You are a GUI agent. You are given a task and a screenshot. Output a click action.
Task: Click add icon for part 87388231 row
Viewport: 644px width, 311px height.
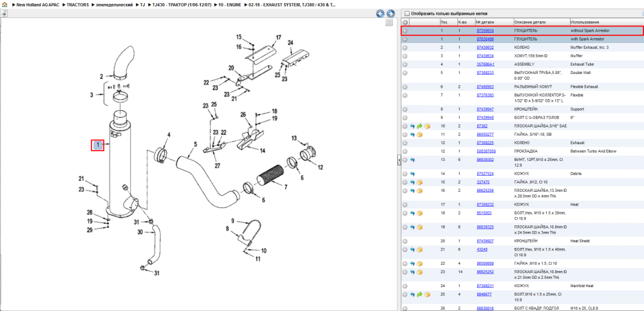(x=405, y=286)
